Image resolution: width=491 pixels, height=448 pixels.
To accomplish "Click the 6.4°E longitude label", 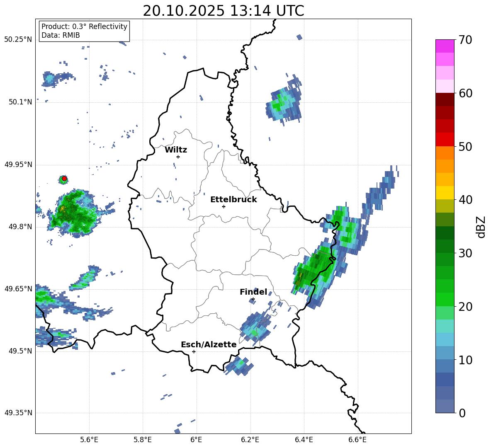I will (x=304, y=440).
